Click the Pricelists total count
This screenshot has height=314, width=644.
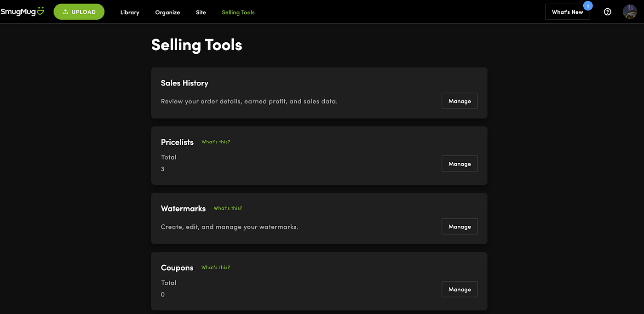[x=163, y=169]
